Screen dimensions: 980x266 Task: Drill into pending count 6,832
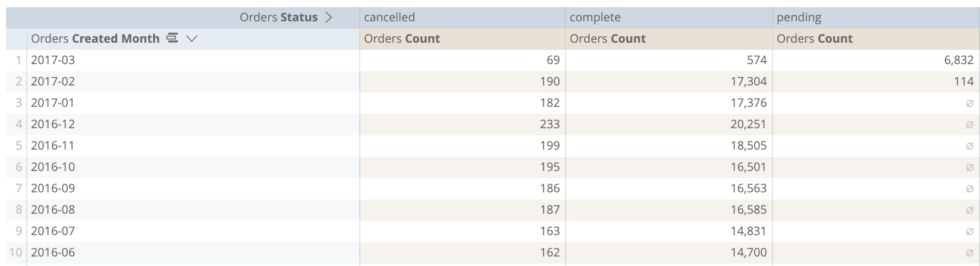pyautogui.click(x=959, y=60)
